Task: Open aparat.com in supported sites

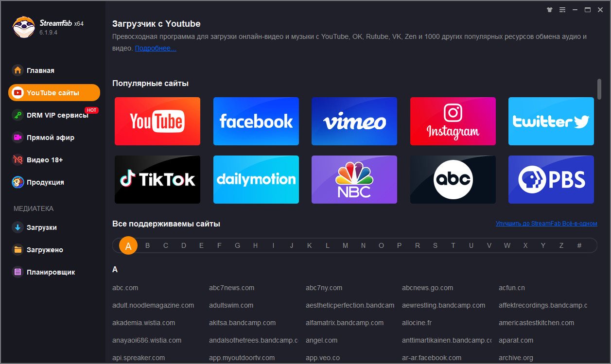Action: [516, 340]
